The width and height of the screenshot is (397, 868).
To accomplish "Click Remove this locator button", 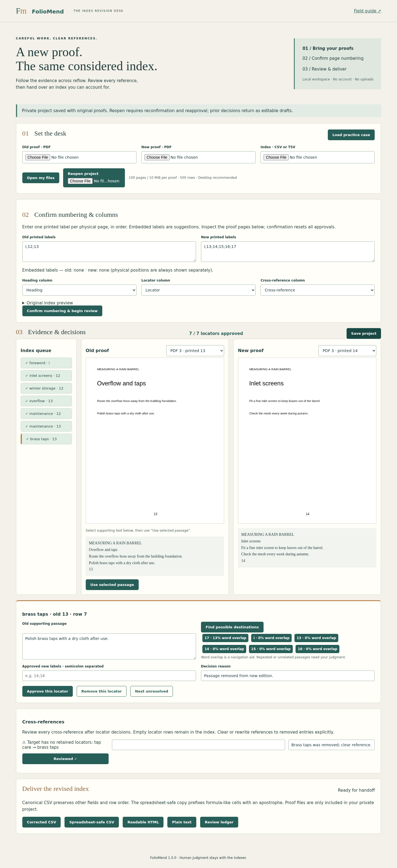I will click(x=101, y=691).
